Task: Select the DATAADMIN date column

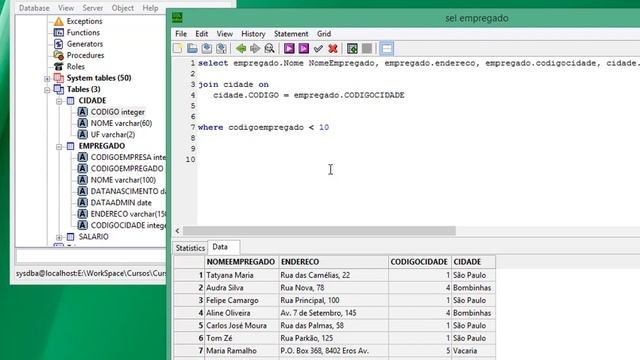Action: click(x=121, y=202)
